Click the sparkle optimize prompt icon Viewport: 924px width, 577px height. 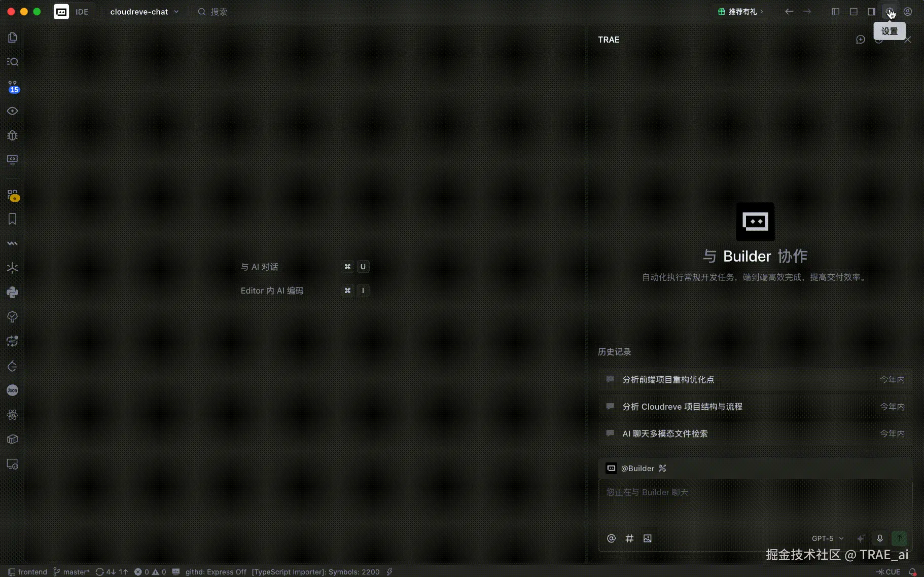pos(861,538)
